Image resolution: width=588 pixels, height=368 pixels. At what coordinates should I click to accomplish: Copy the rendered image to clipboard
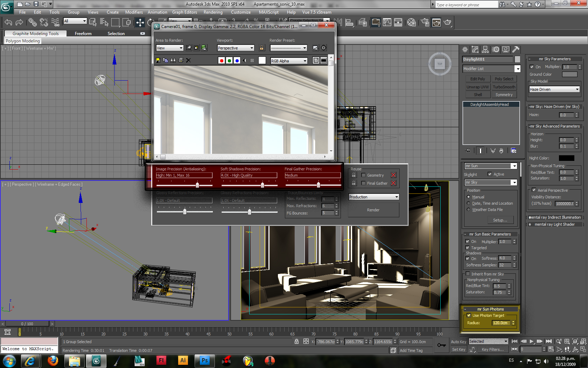pos(166,60)
